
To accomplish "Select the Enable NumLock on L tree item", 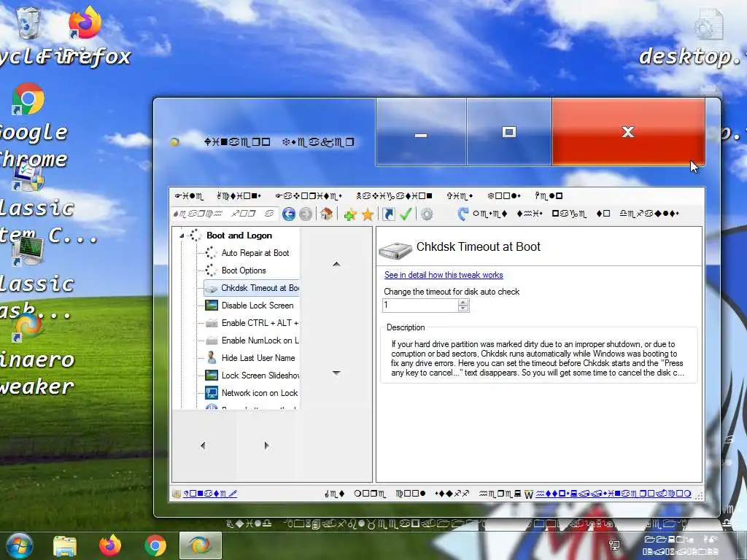I will (x=260, y=341).
